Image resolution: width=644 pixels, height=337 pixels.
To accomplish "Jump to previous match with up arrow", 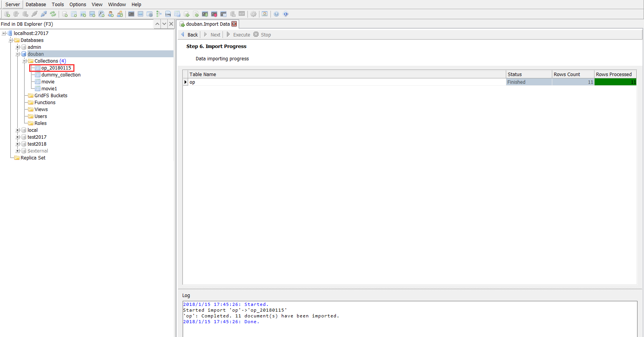I will pos(157,24).
